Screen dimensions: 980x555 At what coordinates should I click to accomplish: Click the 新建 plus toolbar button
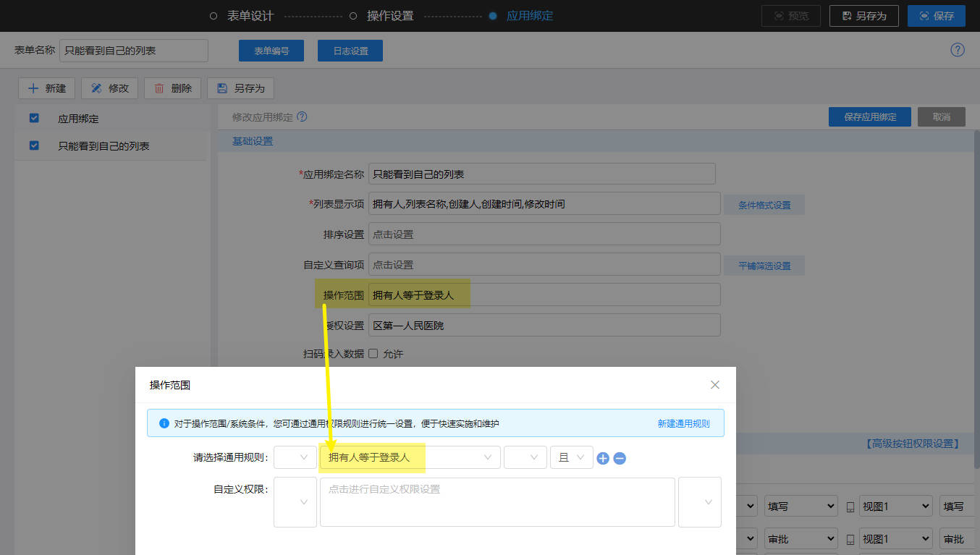(x=46, y=88)
